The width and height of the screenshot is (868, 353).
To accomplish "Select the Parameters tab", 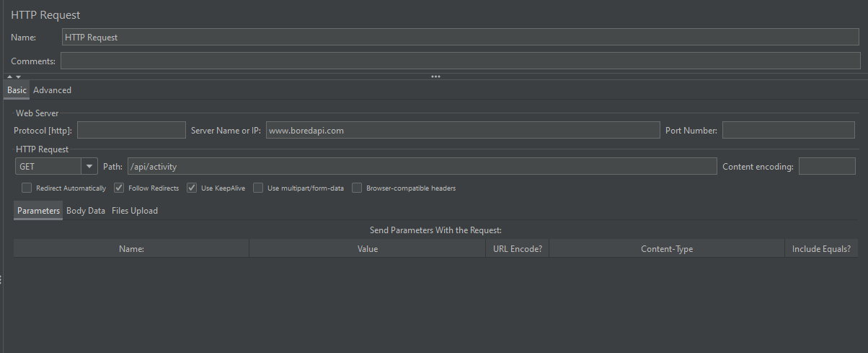I will point(38,211).
